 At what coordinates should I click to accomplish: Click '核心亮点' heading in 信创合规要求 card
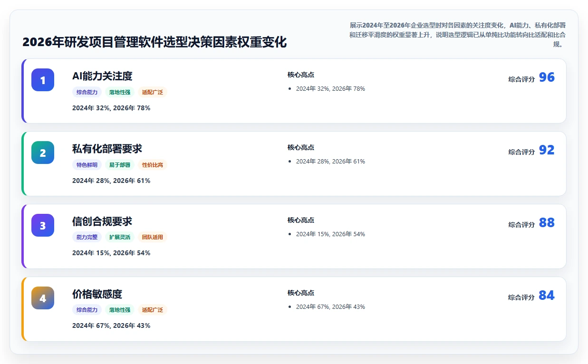pyautogui.click(x=301, y=220)
